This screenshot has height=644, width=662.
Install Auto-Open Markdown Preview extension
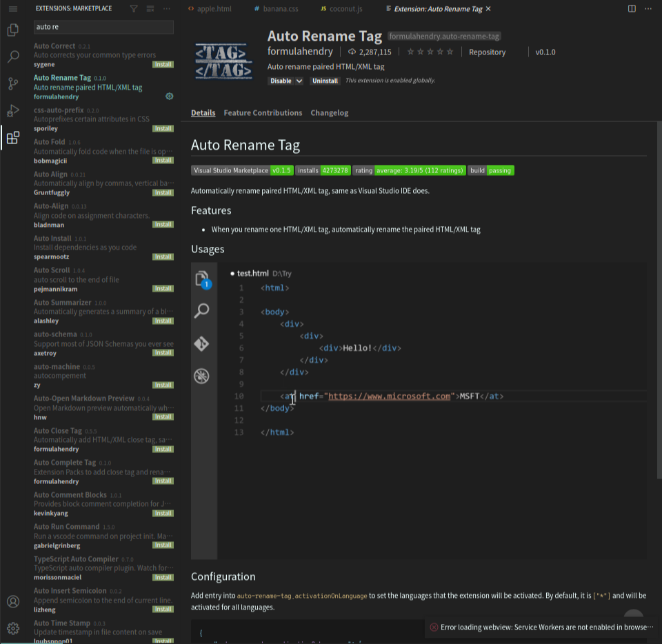click(163, 417)
